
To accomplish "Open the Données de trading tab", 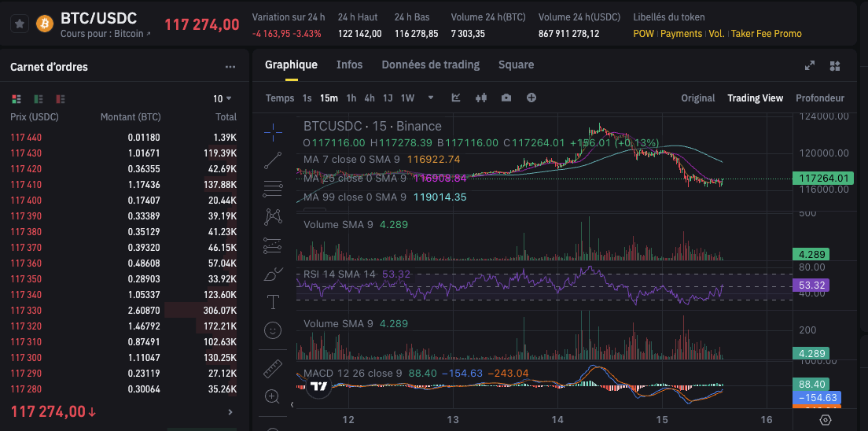I will point(431,64).
